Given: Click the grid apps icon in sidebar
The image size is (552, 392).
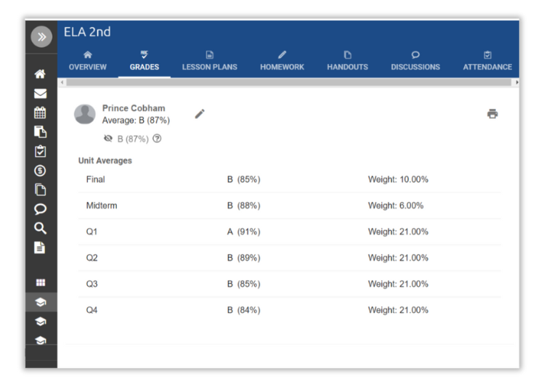Looking at the screenshot, I should pyautogui.click(x=41, y=283).
